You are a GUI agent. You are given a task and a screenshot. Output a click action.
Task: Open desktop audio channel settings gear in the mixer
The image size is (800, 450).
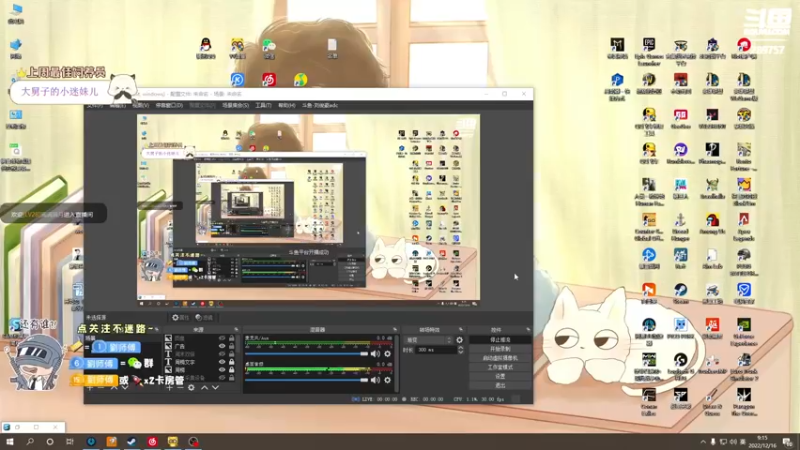tap(387, 380)
